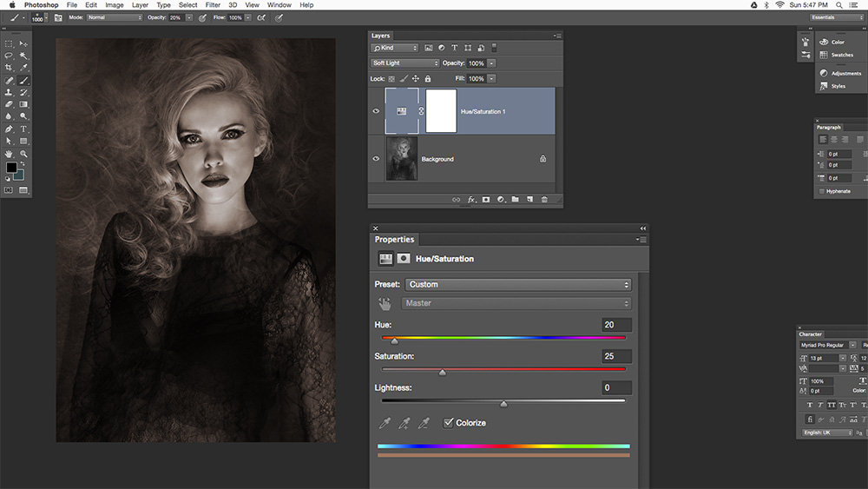Open the layer Opacity slider dropdown
The image size is (868, 489).
coord(491,63)
